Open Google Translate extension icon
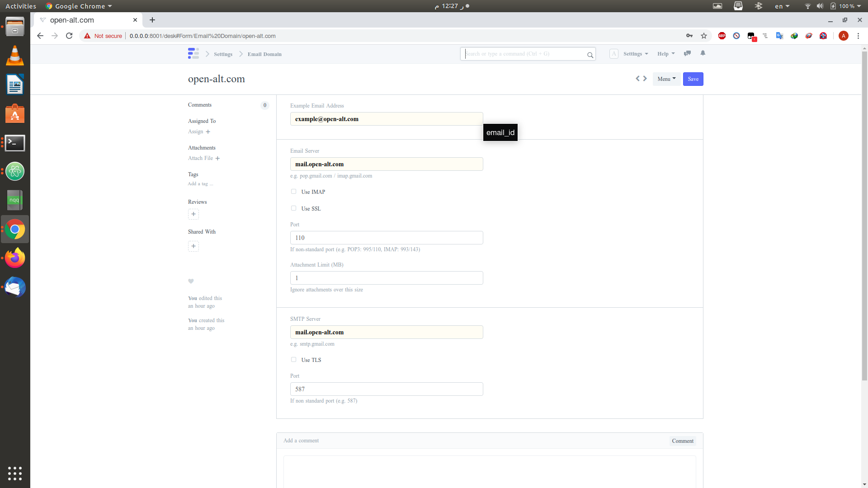Viewport: 868px width, 488px height. 780,36
